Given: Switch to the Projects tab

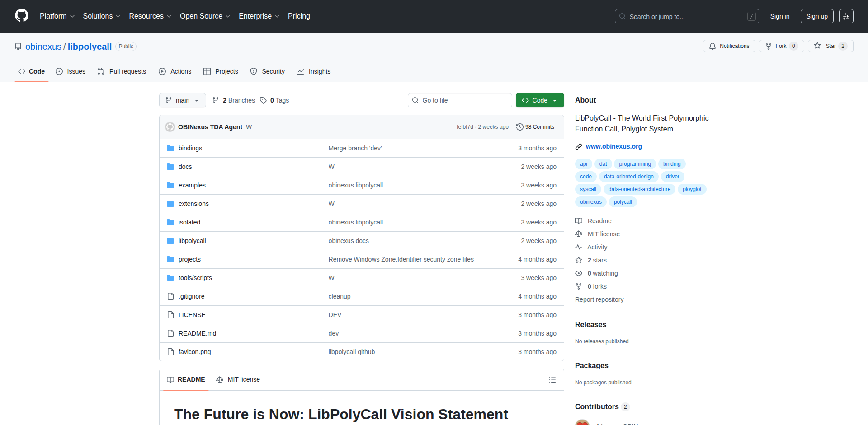Looking at the screenshot, I should (x=221, y=71).
